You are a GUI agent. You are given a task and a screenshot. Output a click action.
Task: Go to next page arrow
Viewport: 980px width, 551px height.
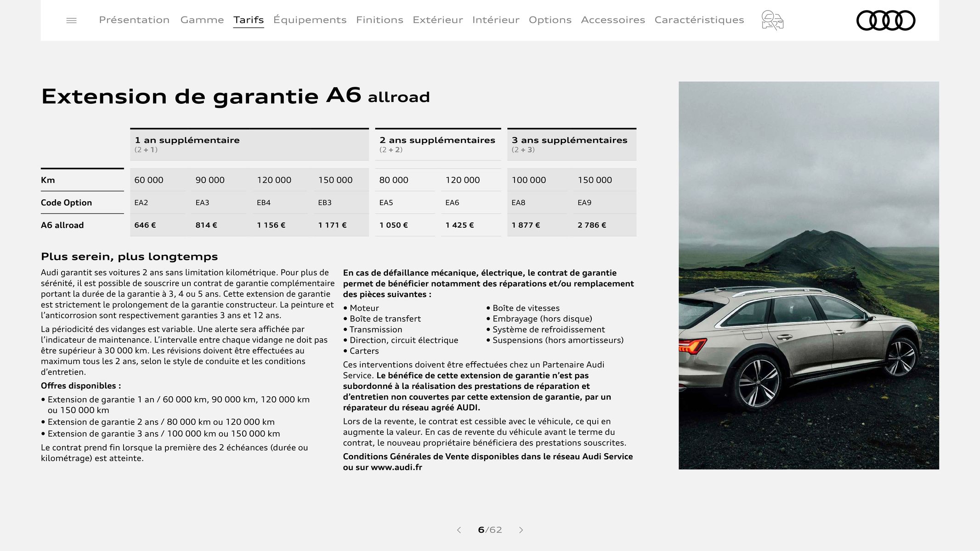point(521,530)
